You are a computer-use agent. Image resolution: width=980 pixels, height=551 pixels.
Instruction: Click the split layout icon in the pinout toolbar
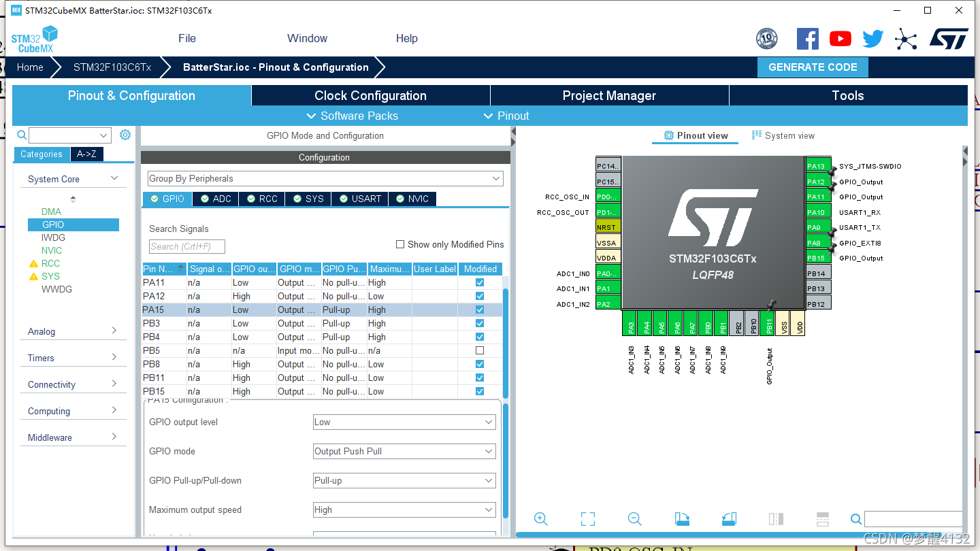(x=822, y=519)
